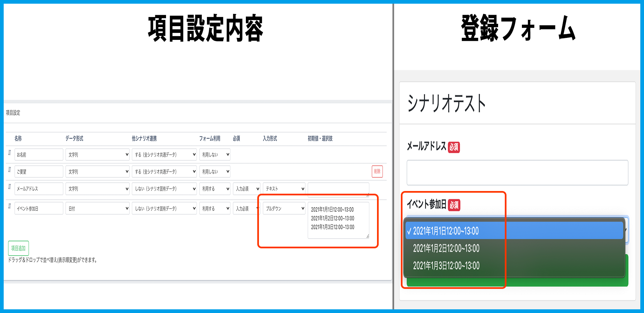644x313 pixels.
Task: Click the drag handle icon for お名前 row
Action: [x=9, y=153]
